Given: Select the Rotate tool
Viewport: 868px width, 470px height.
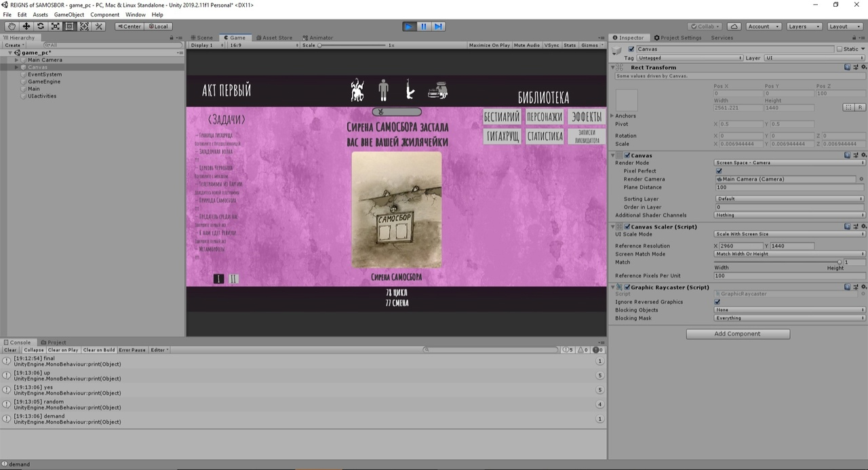Looking at the screenshot, I should pyautogui.click(x=41, y=26).
